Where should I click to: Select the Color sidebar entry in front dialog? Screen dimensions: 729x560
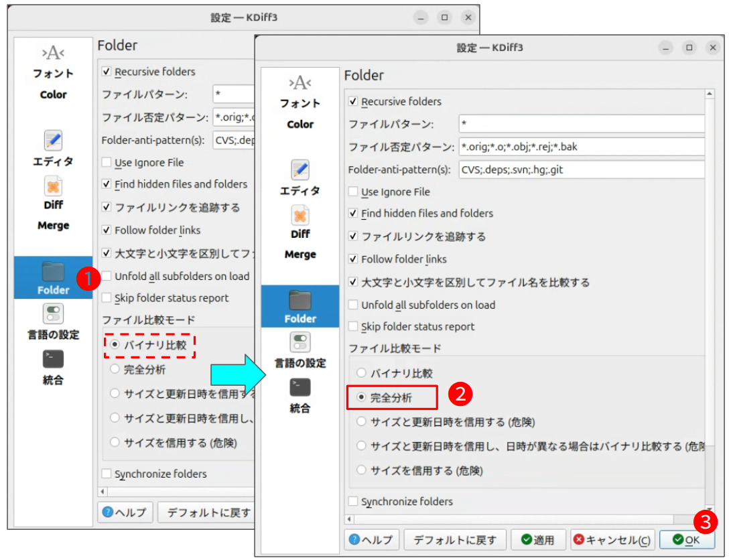[x=300, y=125]
